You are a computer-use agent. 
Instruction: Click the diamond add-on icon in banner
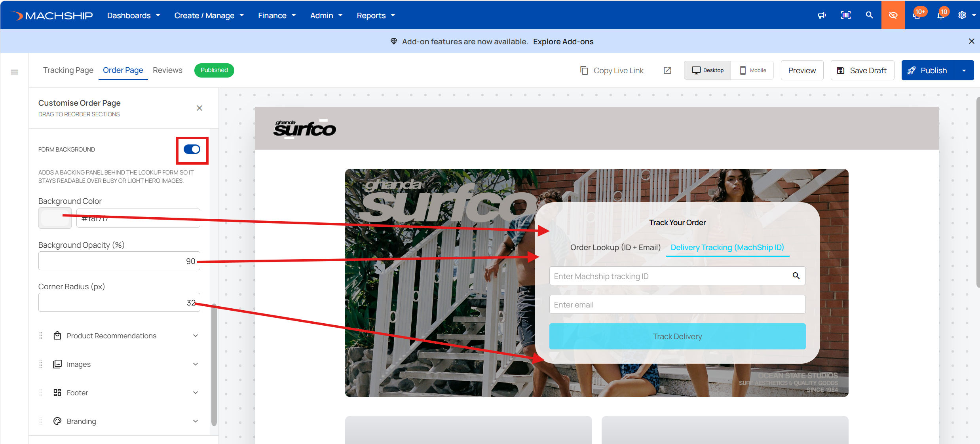click(x=394, y=41)
